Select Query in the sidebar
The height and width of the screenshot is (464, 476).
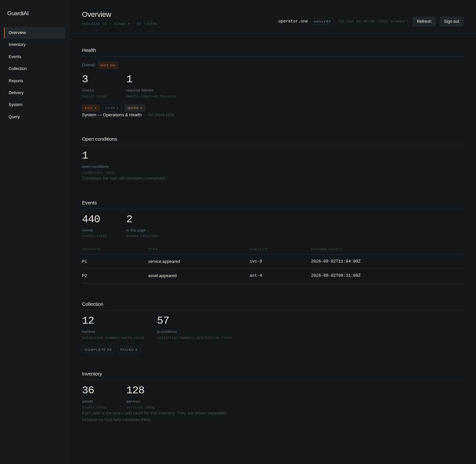click(34, 117)
